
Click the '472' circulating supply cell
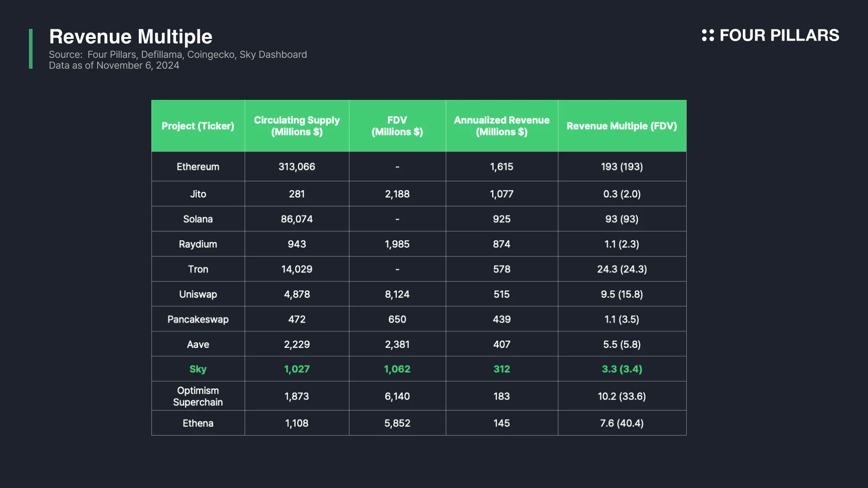[297, 319]
